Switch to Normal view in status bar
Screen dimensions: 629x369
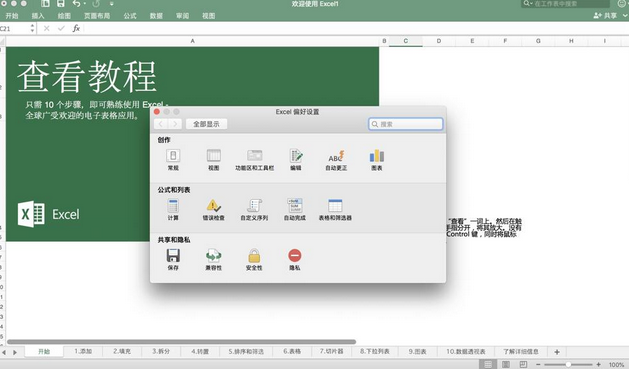(x=488, y=364)
